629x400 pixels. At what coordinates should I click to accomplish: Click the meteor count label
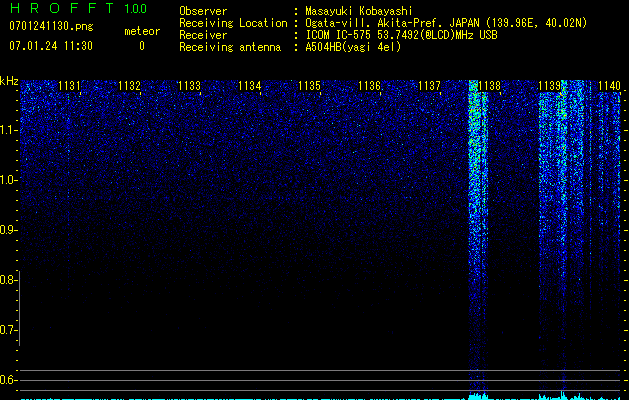tap(142, 31)
